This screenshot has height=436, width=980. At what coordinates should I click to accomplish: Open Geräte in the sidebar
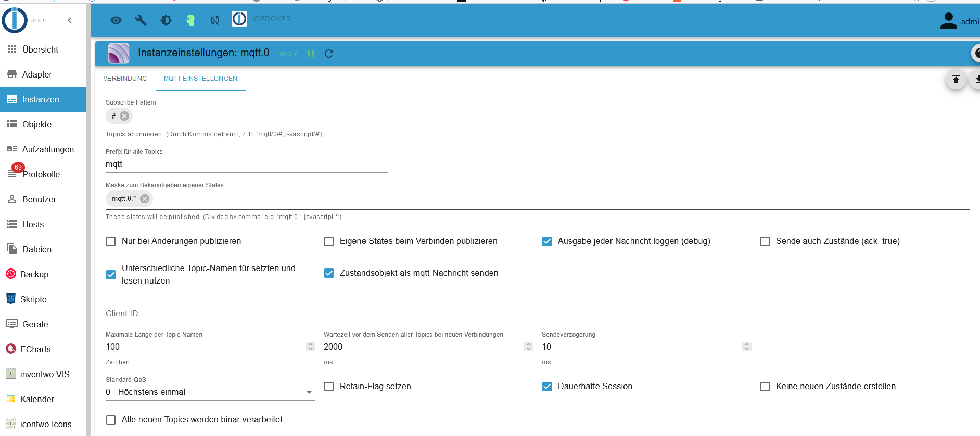coord(43,324)
